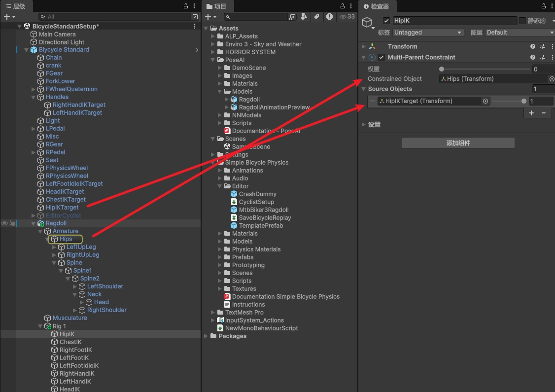Open the Project create plus dropdown
Image resolution: width=555 pixels, height=392 pixels.
click(210, 17)
